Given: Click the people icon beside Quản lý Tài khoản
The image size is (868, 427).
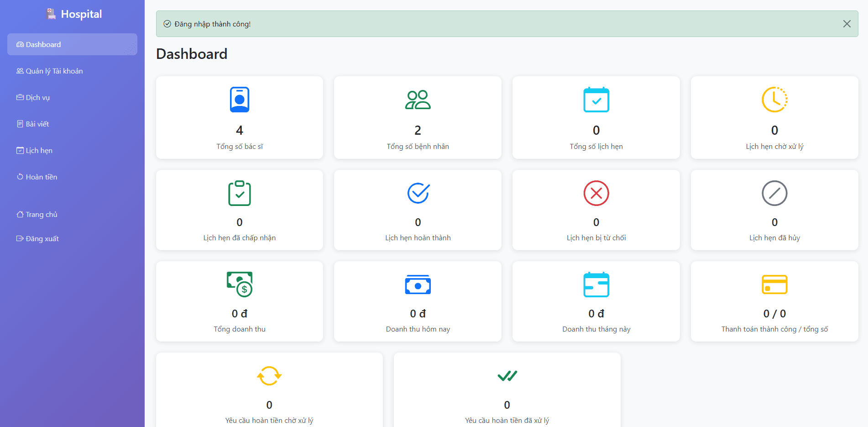Looking at the screenshot, I should tap(20, 71).
